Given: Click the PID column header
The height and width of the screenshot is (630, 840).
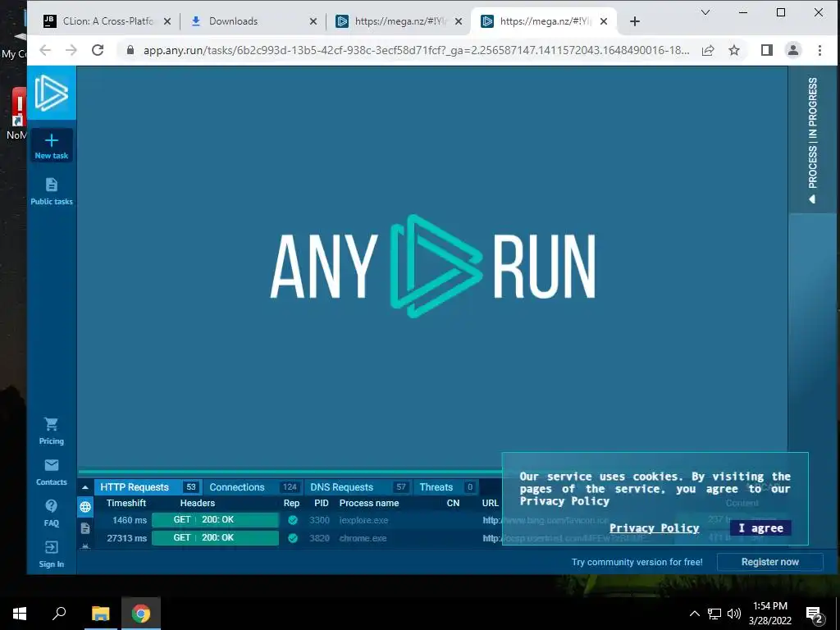Looking at the screenshot, I should [x=322, y=503].
